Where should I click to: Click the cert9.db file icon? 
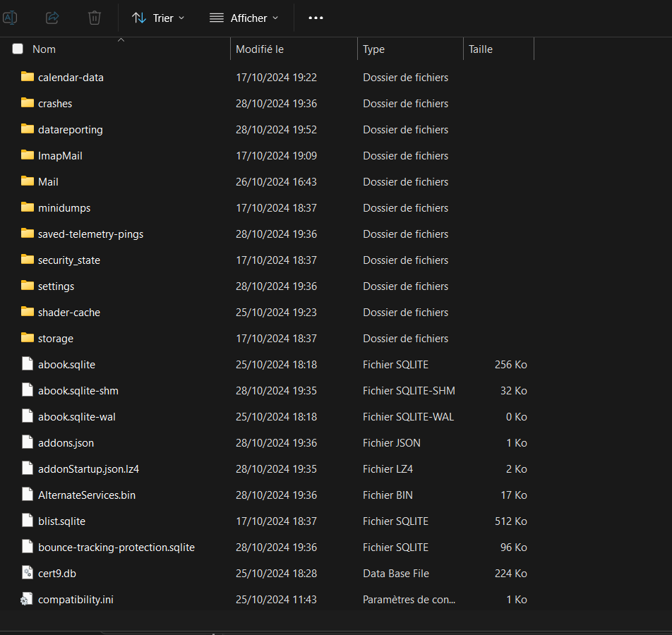point(28,573)
